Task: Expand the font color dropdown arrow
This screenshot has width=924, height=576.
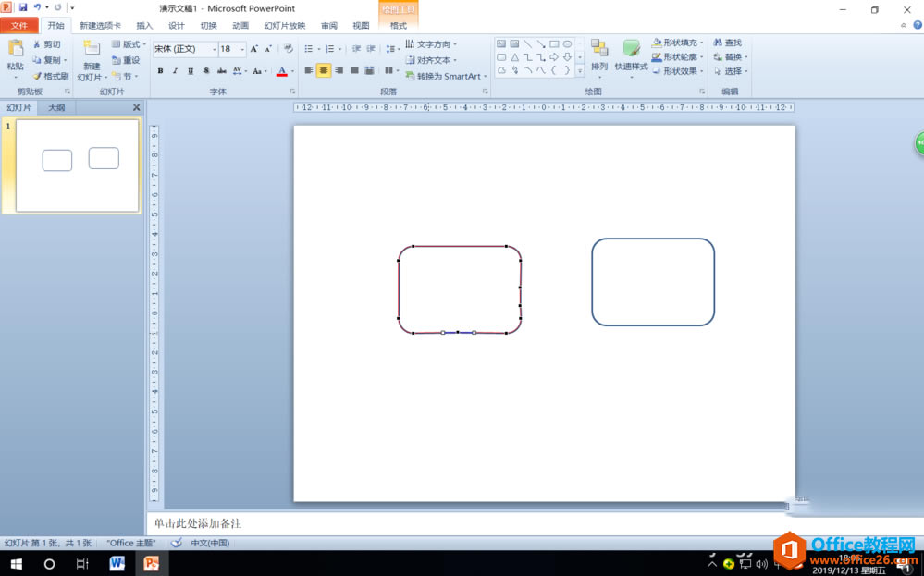Action: tap(292, 70)
